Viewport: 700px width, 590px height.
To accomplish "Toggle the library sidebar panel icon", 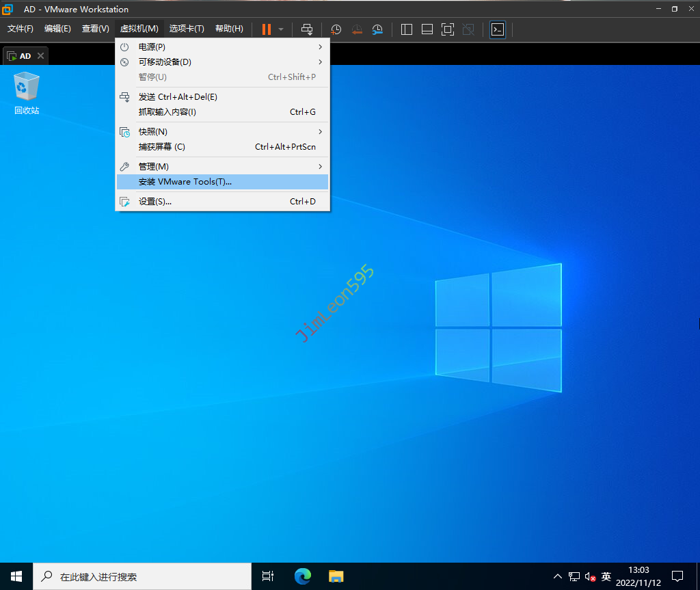I will tap(407, 29).
